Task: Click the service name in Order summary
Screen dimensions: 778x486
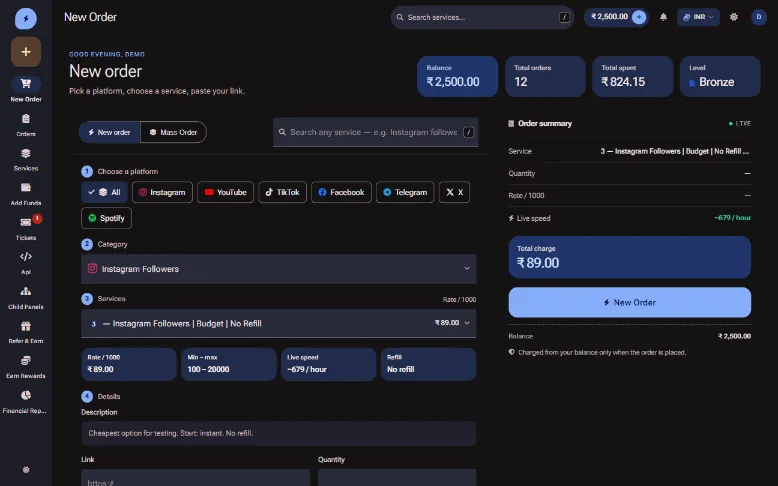Action: click(x=675, y=151)
